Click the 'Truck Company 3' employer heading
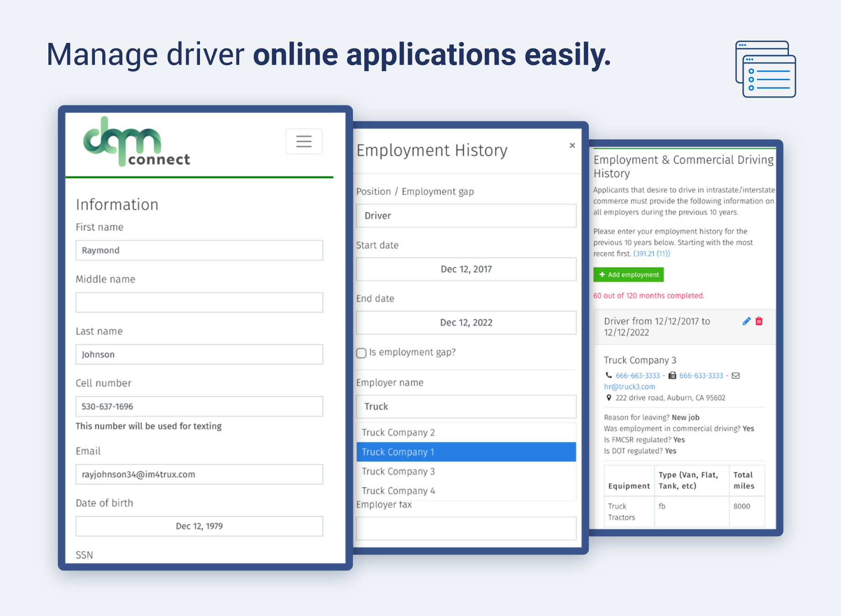 640,360
